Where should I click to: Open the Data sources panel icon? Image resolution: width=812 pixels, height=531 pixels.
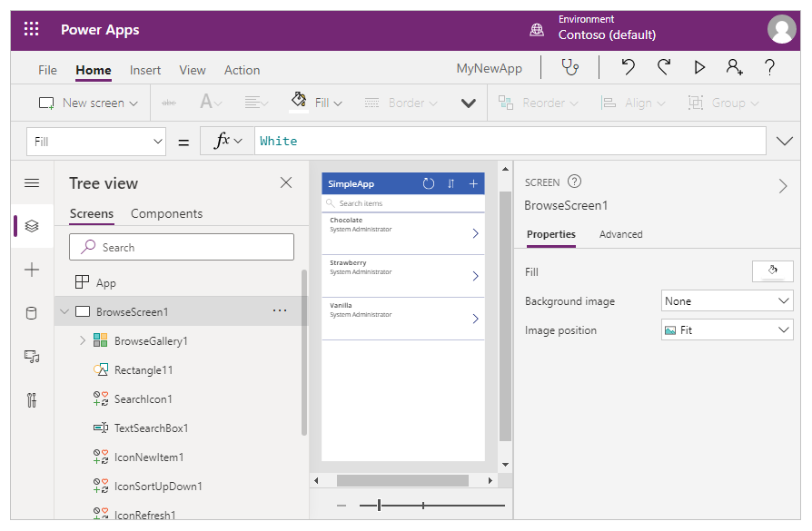pyautogui.click(x=32, y=312)
